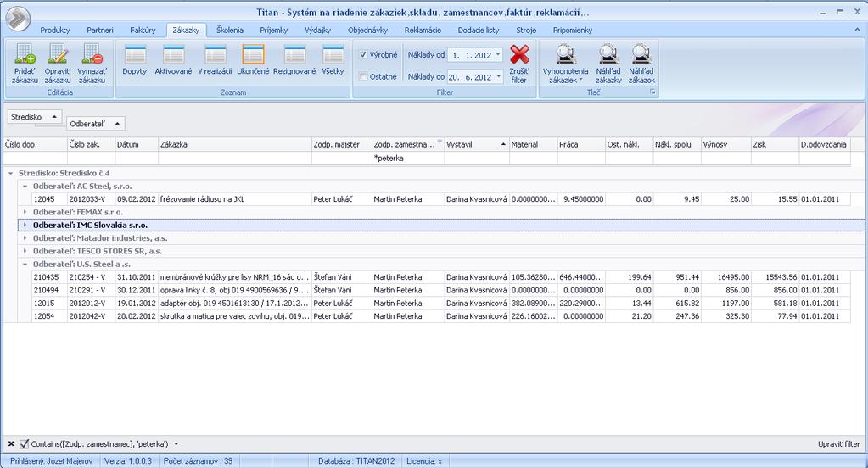This screenshot has height=468, width=868.
Task: Open the Stroje tab
Action: 526,30
